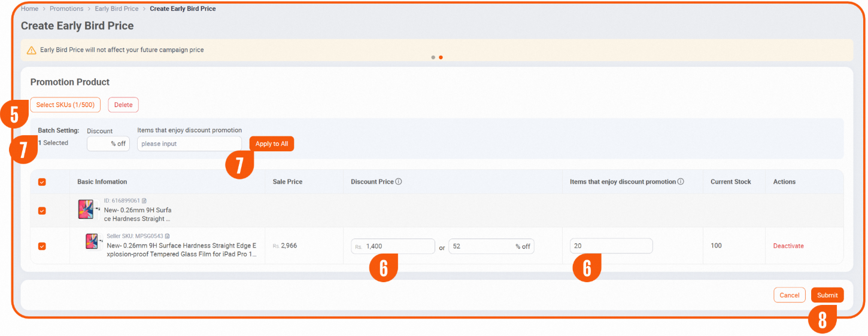Click the info icon next to Discount Price
Viewport: 868px width, 336px height.
point(399,182)
